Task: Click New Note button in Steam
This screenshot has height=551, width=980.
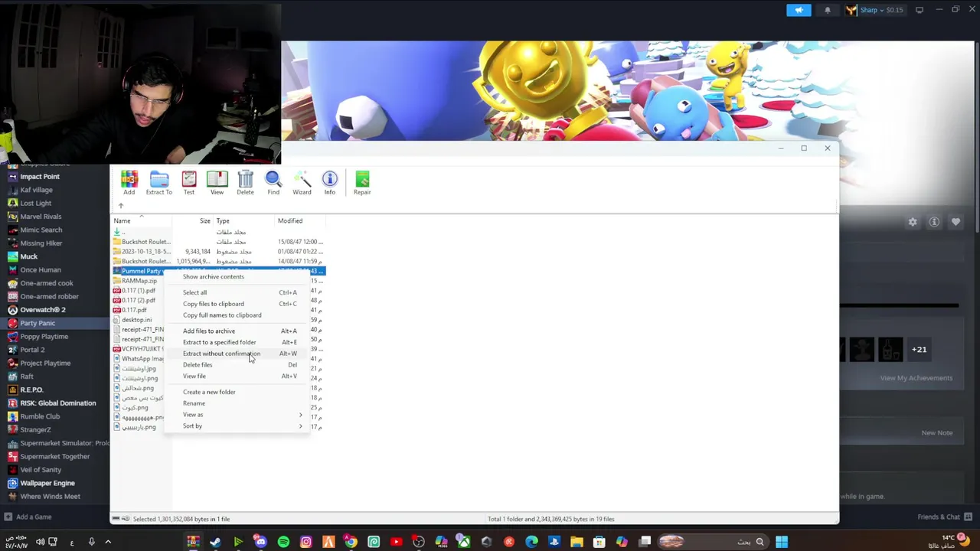Action: [937, 433]
